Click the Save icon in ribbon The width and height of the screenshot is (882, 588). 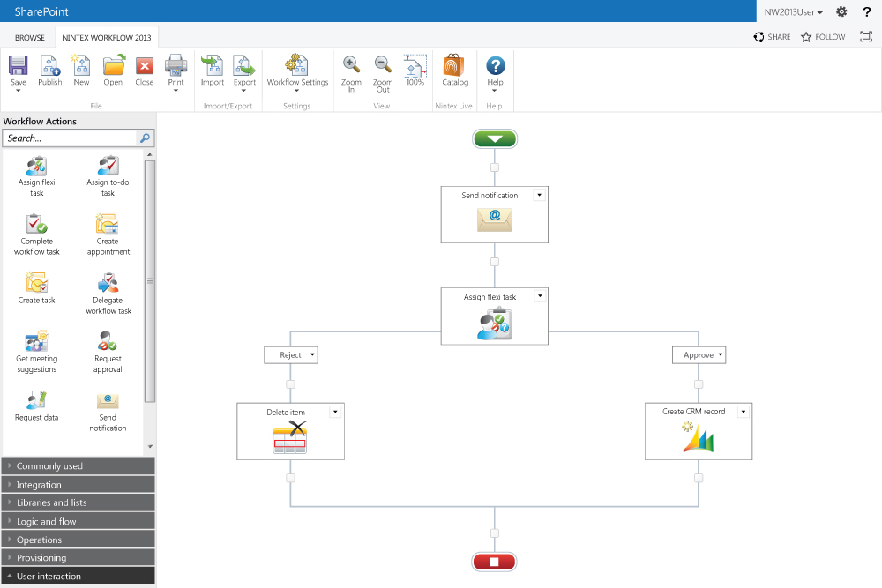(18, 66)
